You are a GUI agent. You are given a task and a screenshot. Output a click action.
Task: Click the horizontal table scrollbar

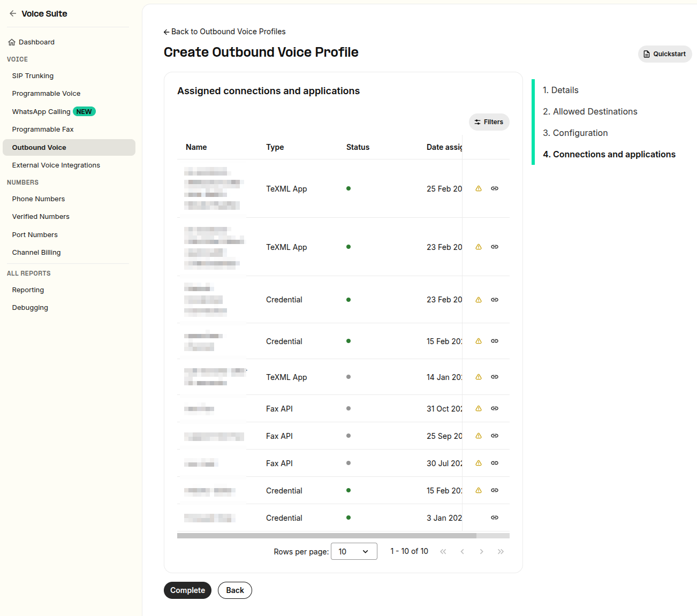pyautogui.click(x=327, y=535)
